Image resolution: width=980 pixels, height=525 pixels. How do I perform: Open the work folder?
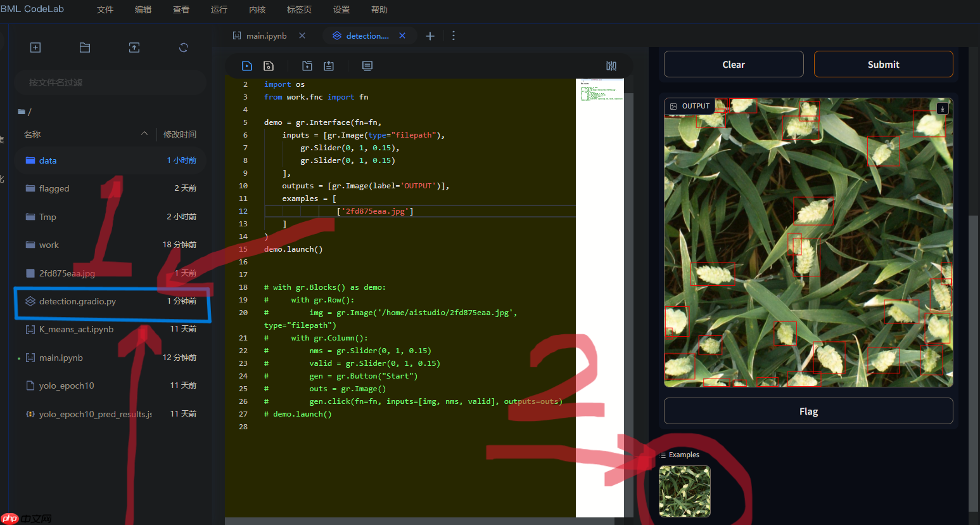tap(49, 245)
